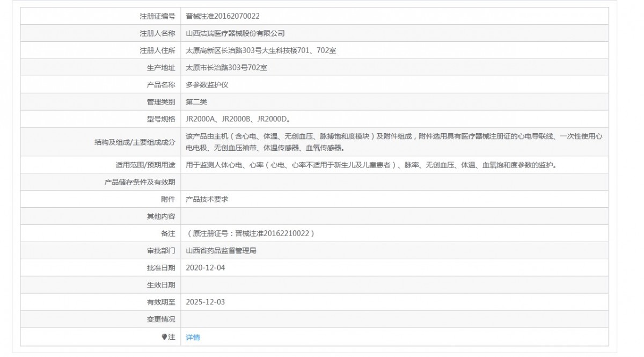Screen dimensions: 644x357
Task: Select model spec JR2000A、JR2000B、JR2000D
Action: tap(238, 119)
